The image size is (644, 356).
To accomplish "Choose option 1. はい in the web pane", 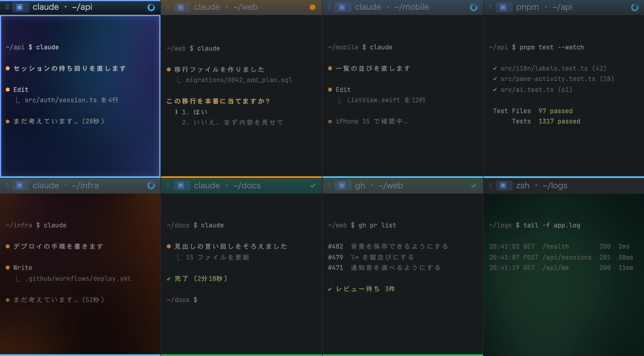I will [191, 112].
